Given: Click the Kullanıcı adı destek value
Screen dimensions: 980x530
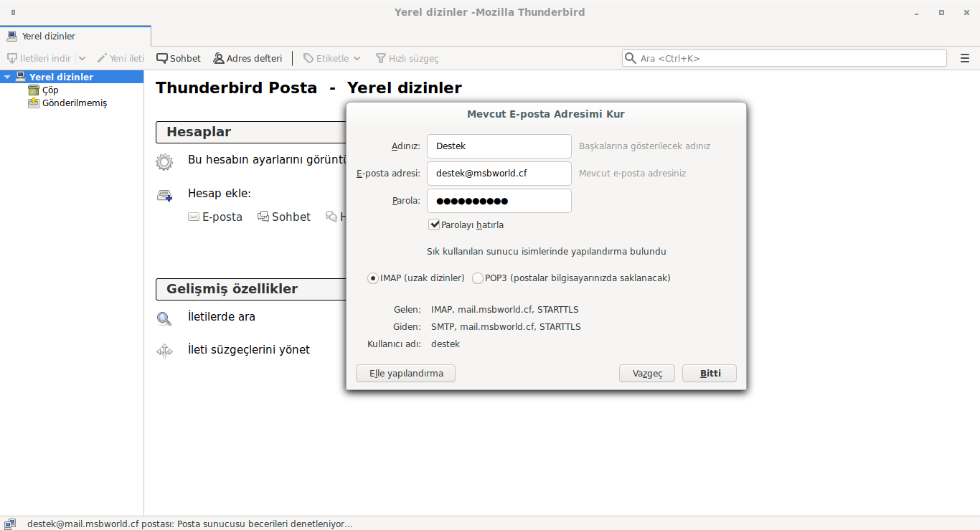Looking at the screenshot, I should pyautogui.click(x=446, y=344).
